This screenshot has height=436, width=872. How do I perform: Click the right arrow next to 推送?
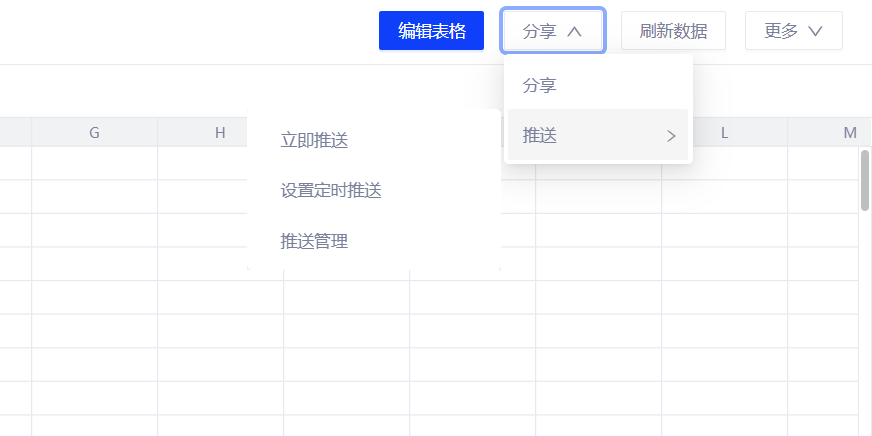click(671, 136)
